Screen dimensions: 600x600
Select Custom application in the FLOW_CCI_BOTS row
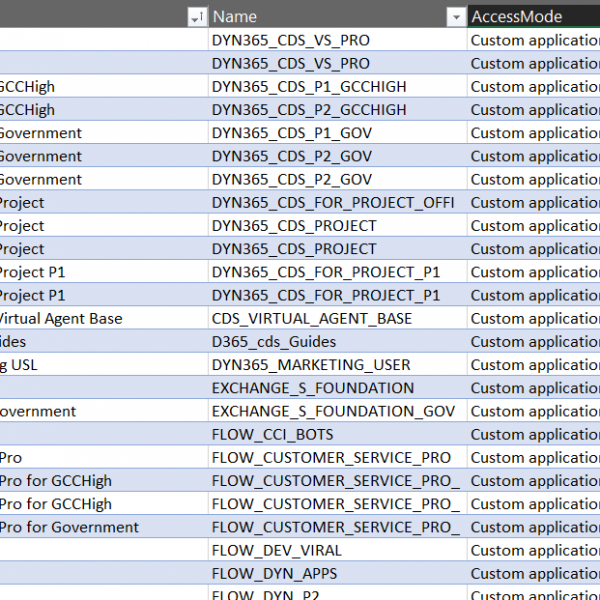coord(534,434)
